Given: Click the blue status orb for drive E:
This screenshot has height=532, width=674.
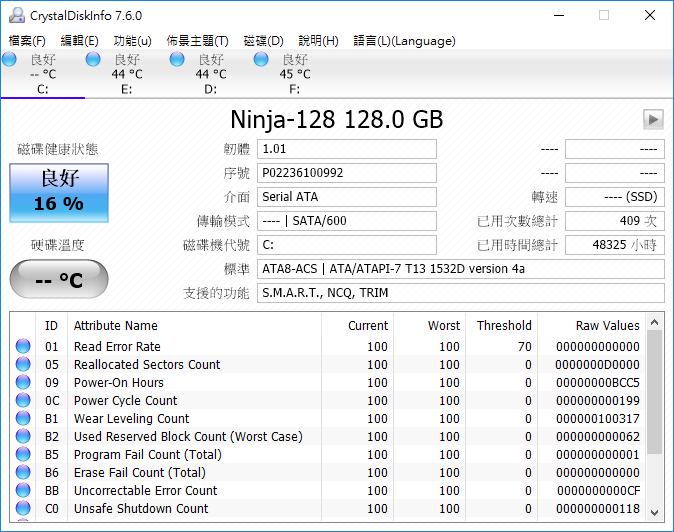Looking at the screenshot, I should point(93,59).
